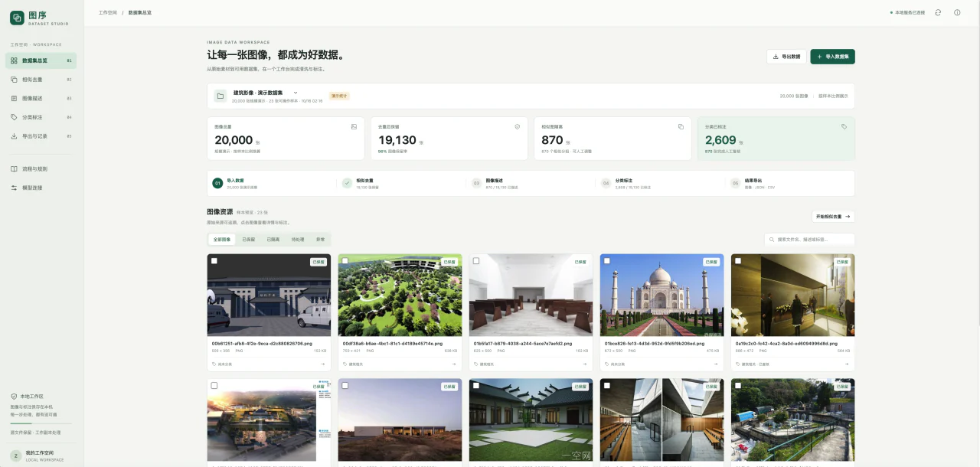The image size is (980, 467).
Task: Tick checkbox on the dark interior image card
Action: tap(738, 261)
